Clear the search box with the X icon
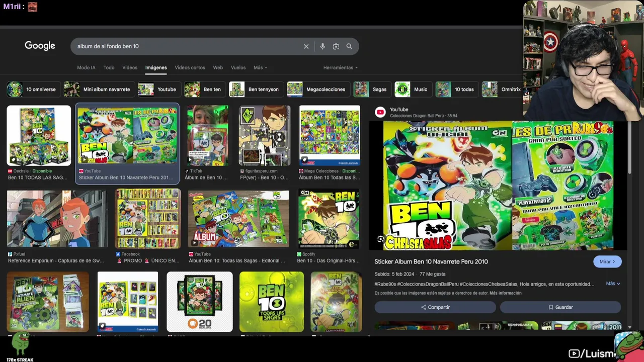This screenshot has height=362, width=644. pos(306,46)
